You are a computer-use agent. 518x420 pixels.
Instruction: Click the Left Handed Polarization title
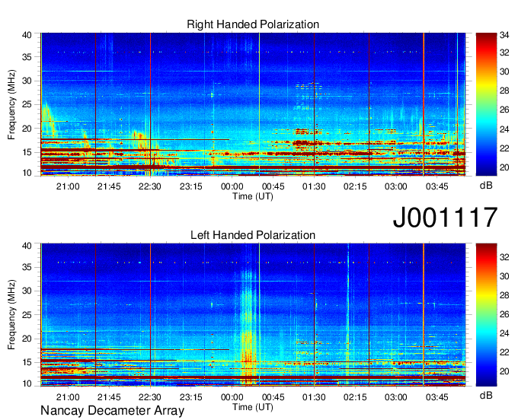coord(253,235)
